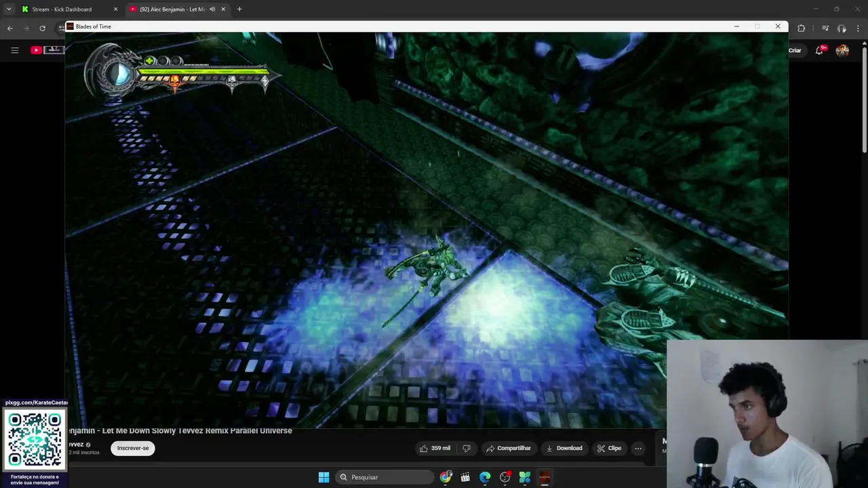
Task: Open the green puzzle app in the taskbar
Action: tap(525, 477)
